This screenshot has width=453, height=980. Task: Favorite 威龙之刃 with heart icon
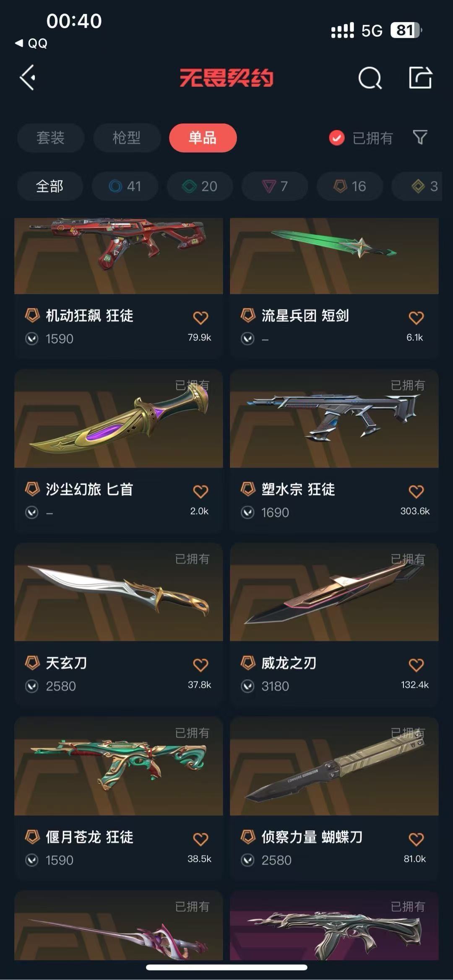pyautogui.click(x=416, y=665)
